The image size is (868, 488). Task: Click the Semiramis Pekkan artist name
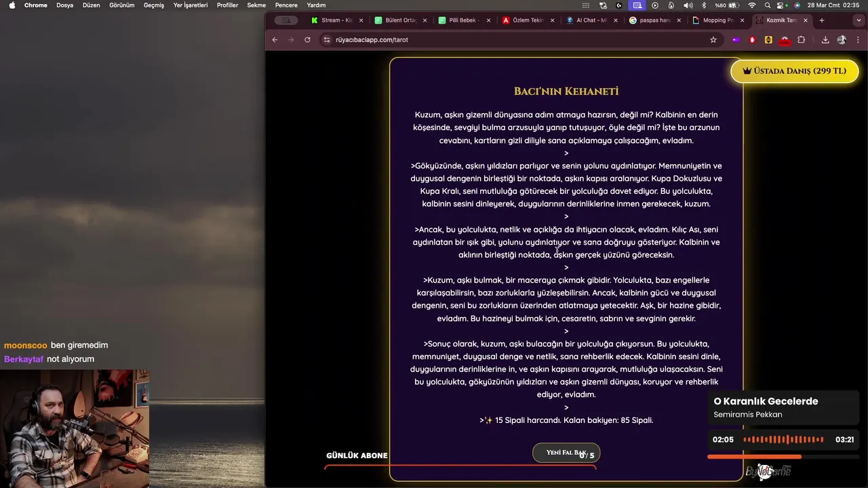pyautogui.click(x=748, y=415)
